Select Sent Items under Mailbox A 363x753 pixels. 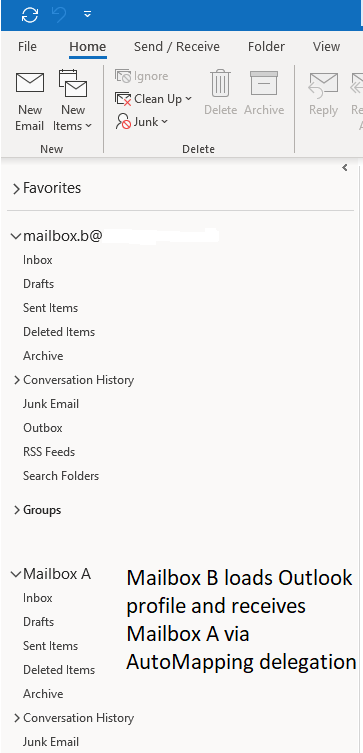pyautogui.click(x=50, y=646)
